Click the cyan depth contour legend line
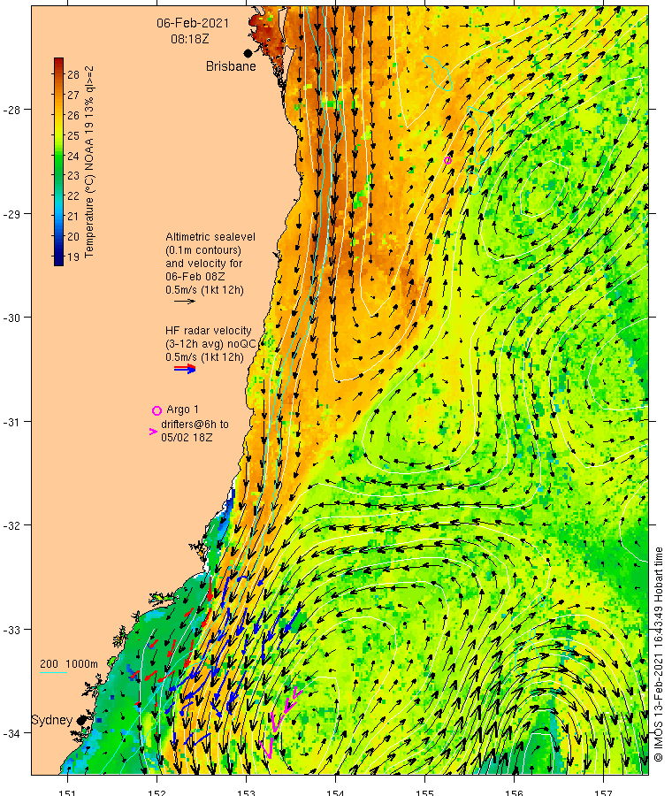Image resolution: width=672 pixels, height=796 pixels. (53, 673)
